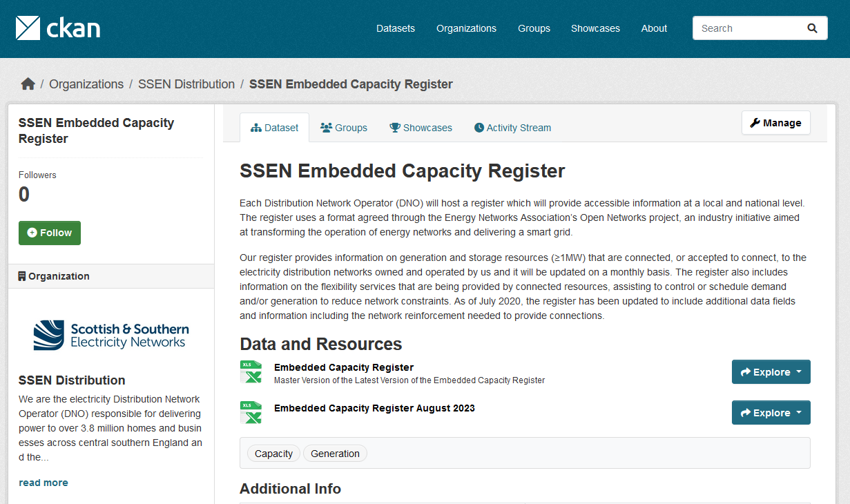This screenshot has width=850, height=504.
Task: Click the Manage button
Action: click(x=775, y=123)
